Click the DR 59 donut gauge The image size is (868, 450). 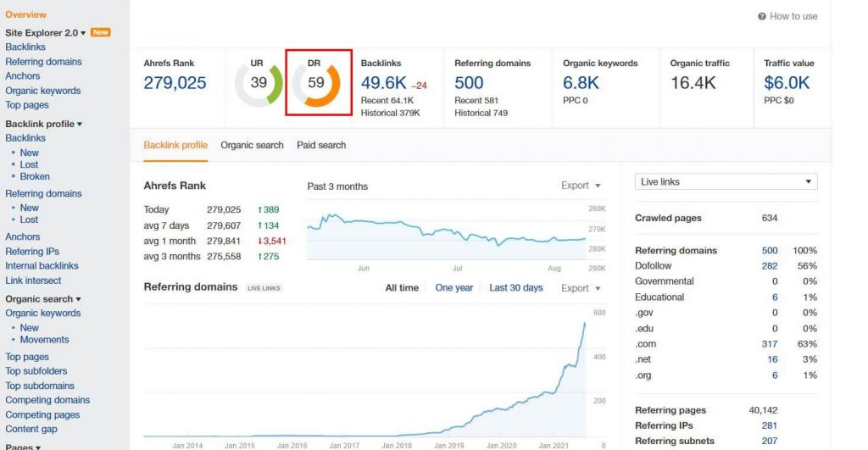pyautogui.click(x=316, y=83)
